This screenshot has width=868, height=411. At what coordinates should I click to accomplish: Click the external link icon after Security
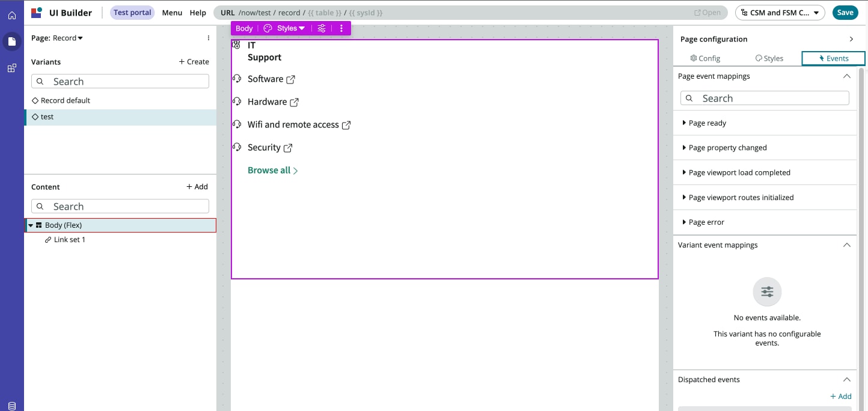(x=288, y=148)
